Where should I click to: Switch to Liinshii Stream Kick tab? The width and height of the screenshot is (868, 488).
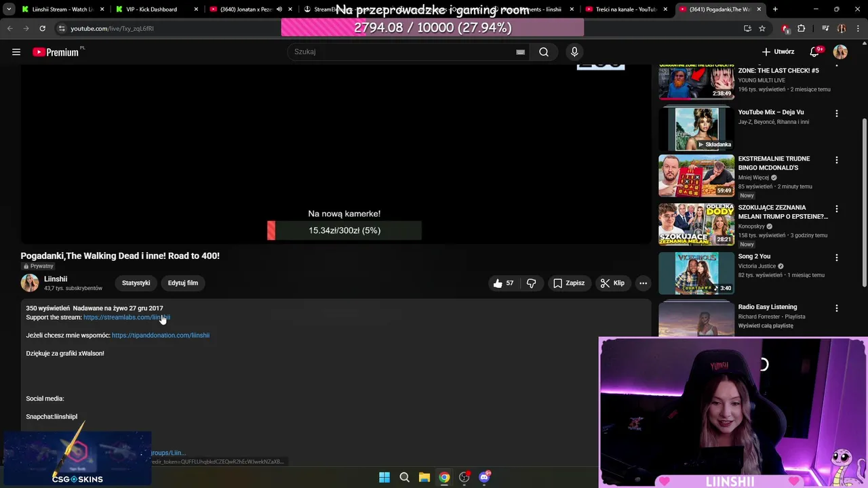[x=62, y=9]
